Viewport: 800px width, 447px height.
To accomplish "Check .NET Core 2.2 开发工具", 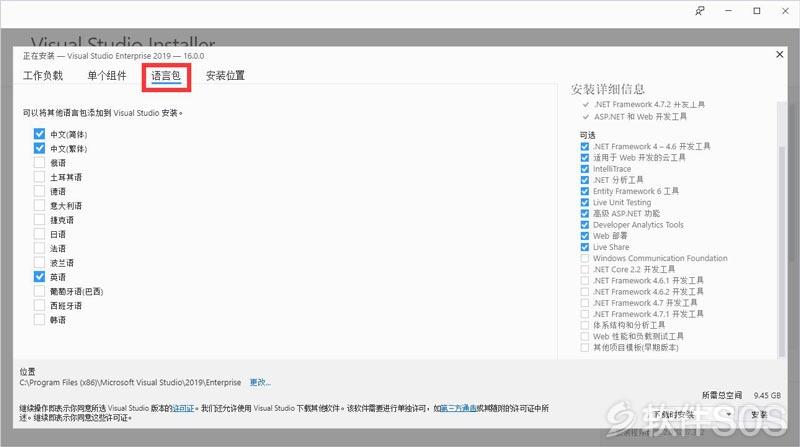I will point(585,269).
